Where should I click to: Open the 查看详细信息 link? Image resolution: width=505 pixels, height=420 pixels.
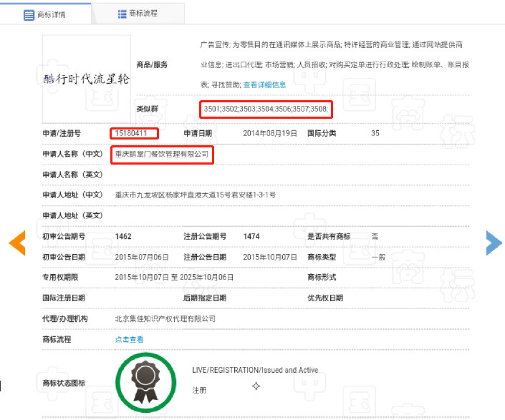264,85
